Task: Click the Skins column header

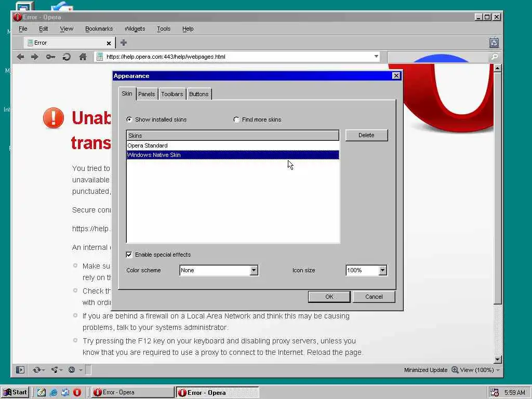Action: 233,136
